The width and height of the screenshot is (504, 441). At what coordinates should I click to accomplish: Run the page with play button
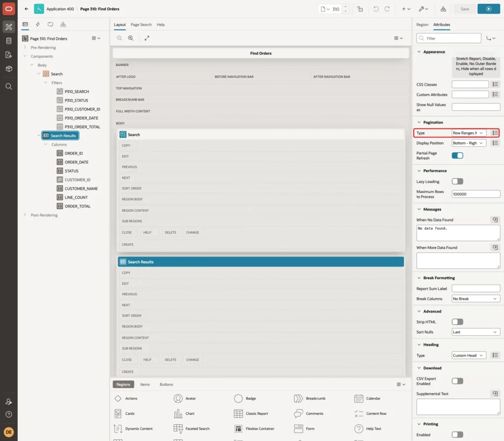pos(488,9)
